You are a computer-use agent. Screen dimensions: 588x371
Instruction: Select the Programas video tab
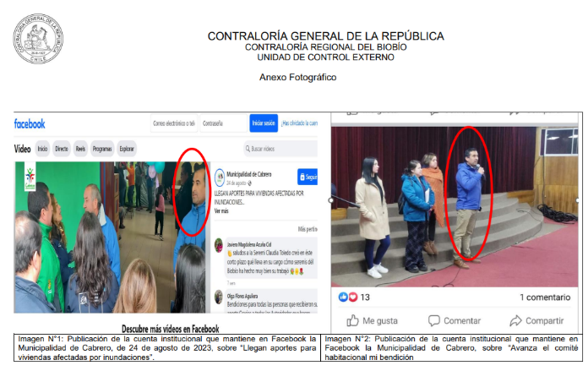click(102, 149)
